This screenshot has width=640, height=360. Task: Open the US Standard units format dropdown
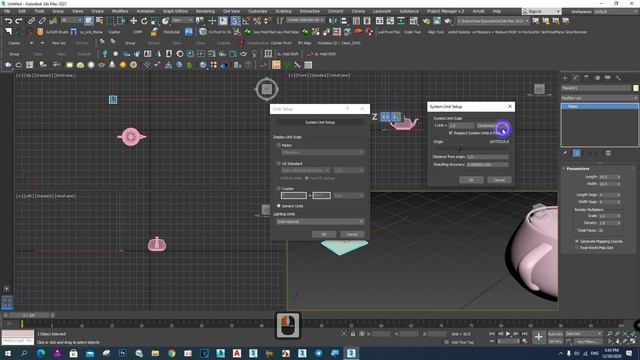coord(306,170)
